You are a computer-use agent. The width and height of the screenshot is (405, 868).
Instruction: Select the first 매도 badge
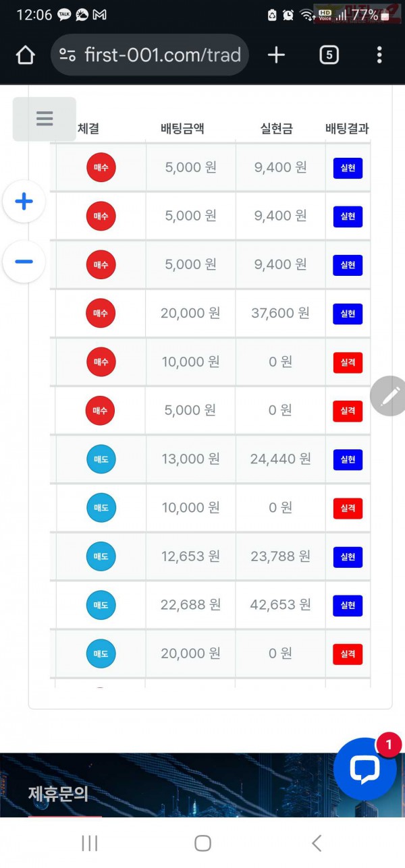[101, 459]
